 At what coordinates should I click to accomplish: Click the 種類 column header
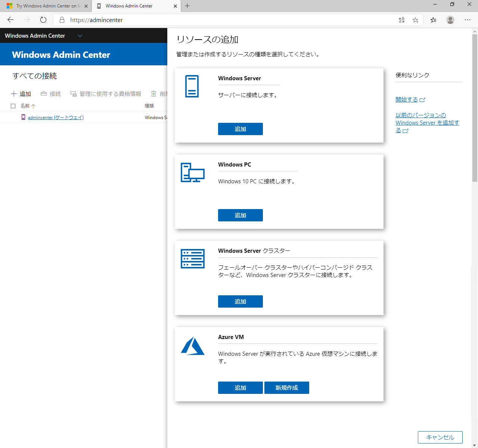point(149,106)
